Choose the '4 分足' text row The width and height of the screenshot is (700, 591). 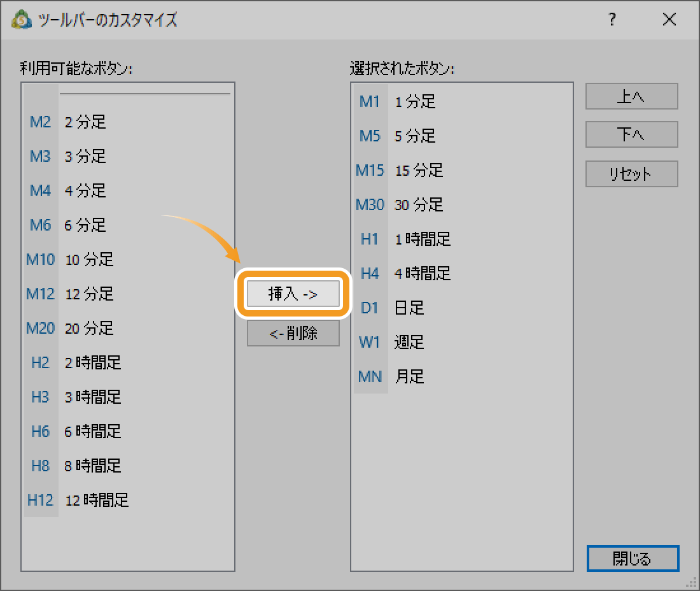pos(85,191)
